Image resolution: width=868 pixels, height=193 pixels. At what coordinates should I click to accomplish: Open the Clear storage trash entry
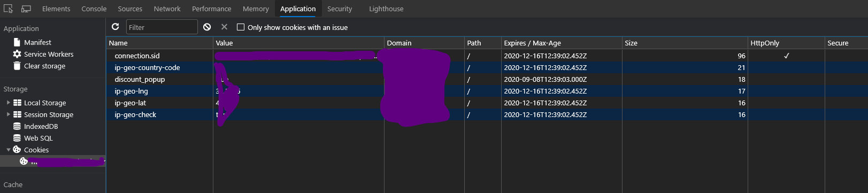17,66
